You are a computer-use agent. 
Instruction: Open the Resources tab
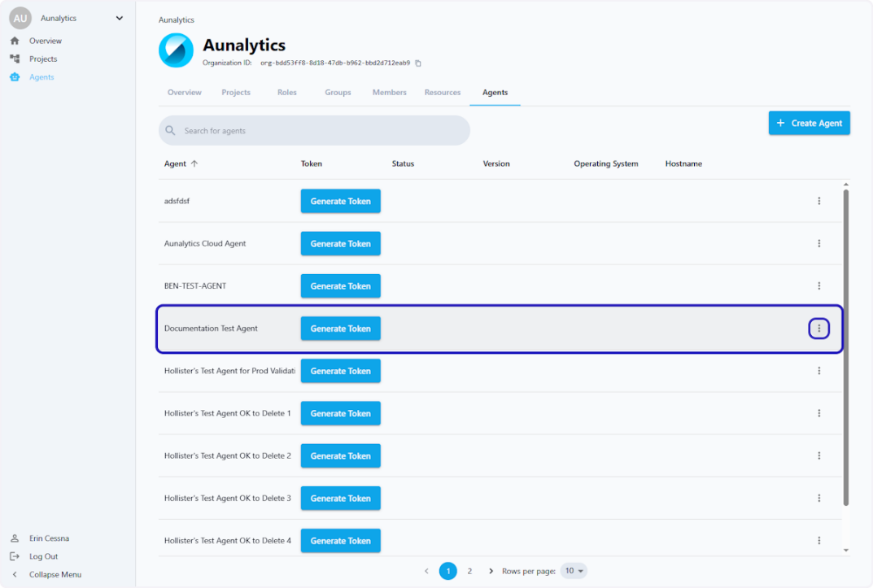(x=443, y=93)
